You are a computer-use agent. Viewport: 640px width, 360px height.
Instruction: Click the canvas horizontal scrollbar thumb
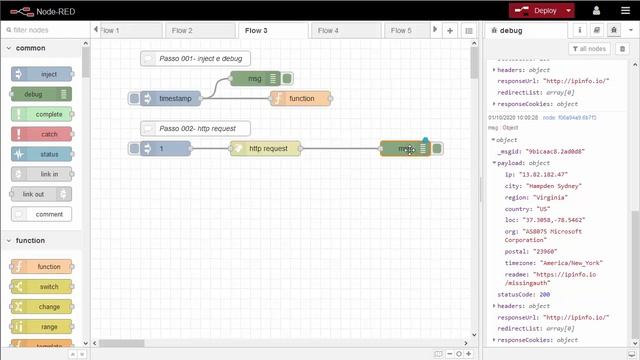coord(122,343)
